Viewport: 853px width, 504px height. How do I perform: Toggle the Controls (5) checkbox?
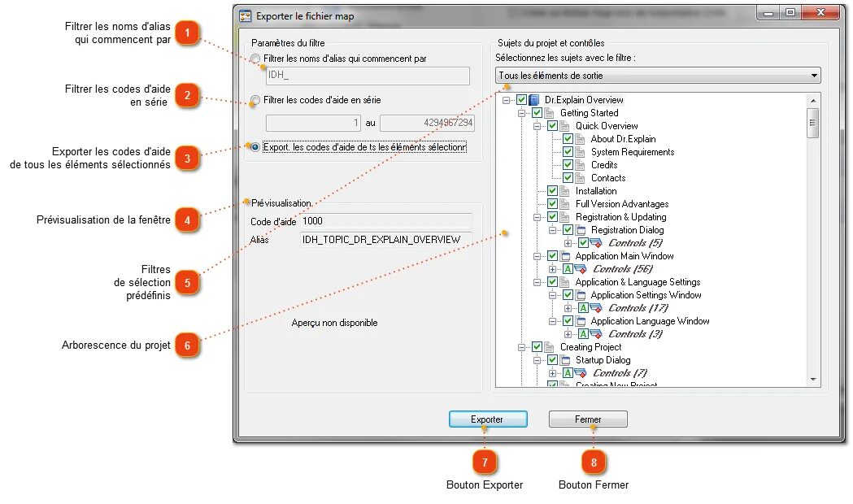click(x=583, y=243)
